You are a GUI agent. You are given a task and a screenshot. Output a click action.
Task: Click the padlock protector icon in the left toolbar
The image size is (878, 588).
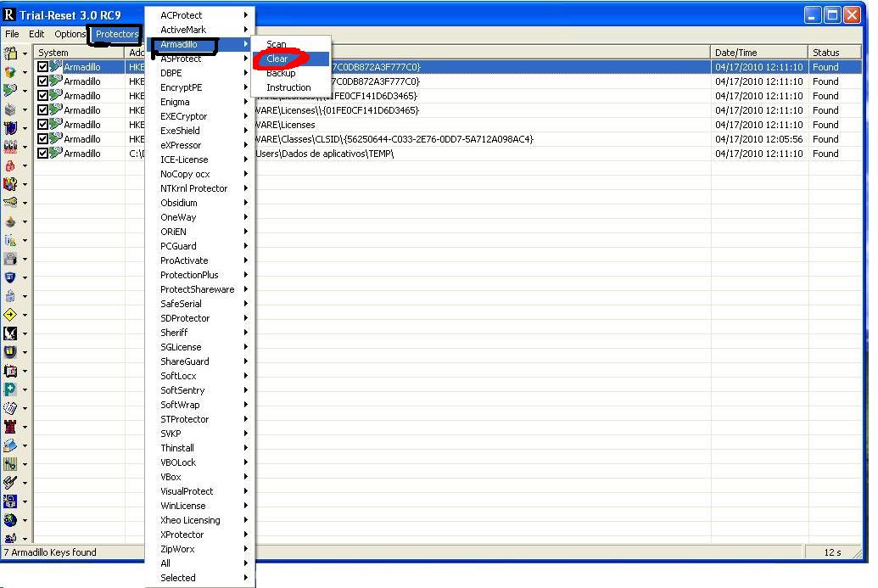point(9,165)
